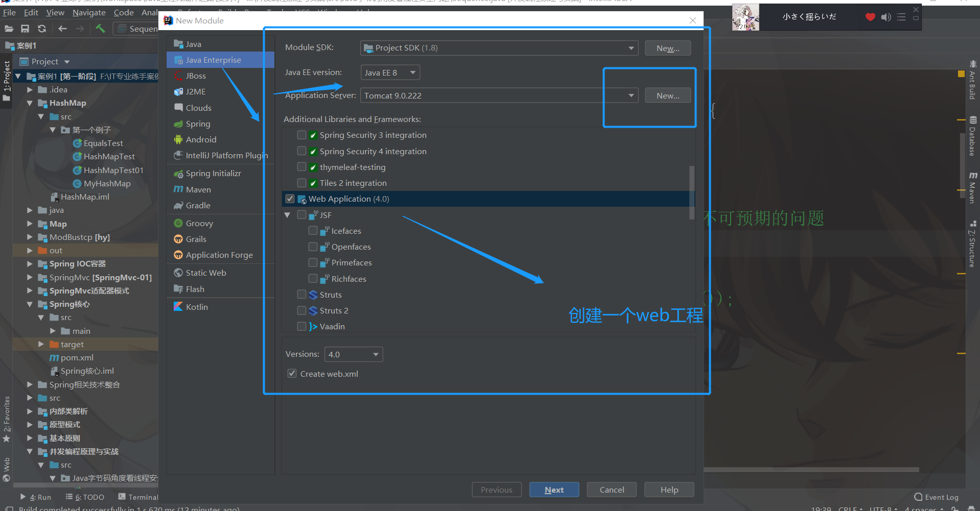Enable Spring Security 3 integration checkbox
Image resolution: width=980 pixels, height=511 pixels.
(301, 135)
